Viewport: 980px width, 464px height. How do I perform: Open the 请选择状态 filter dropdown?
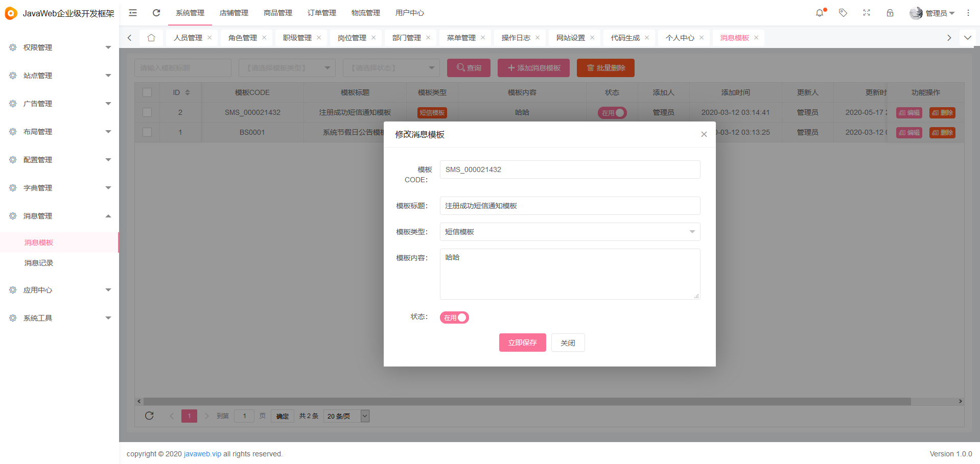click(391, 67)
